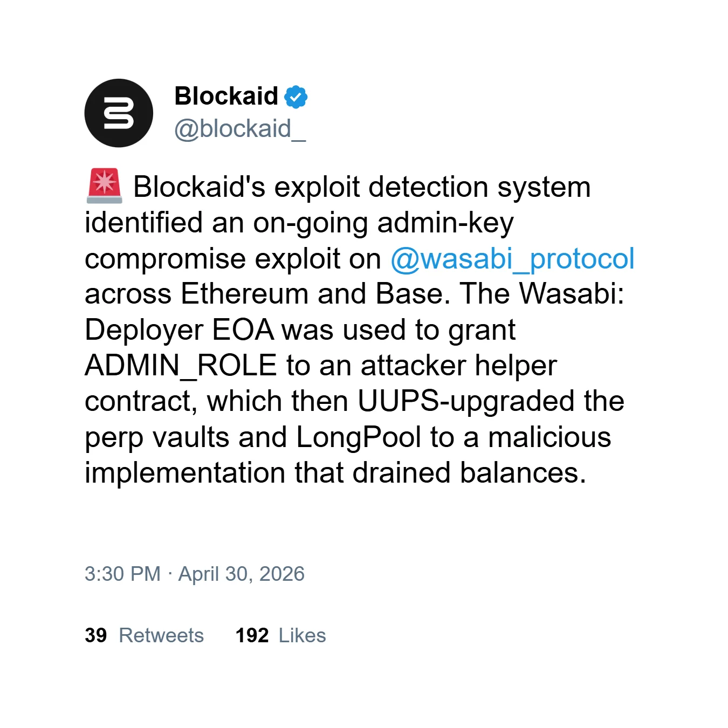
Task: Click the 39 retweet count number
Action: [x=95, y=635]
